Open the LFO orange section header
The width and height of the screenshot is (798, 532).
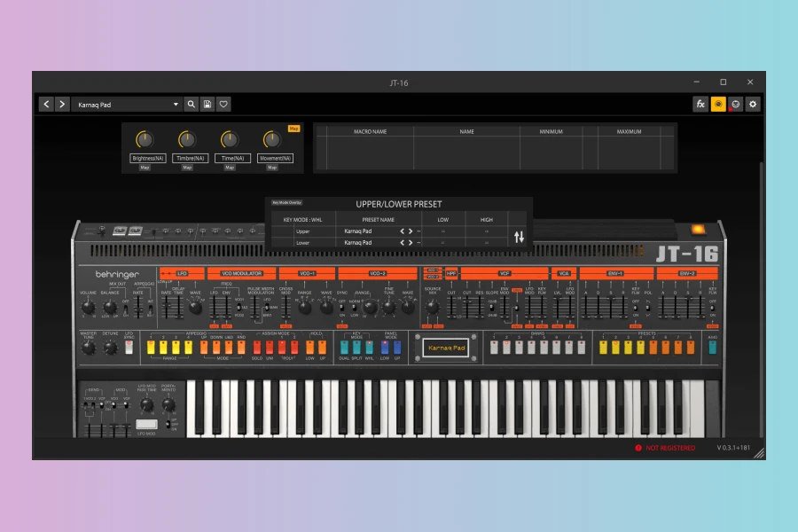point(182,273)
